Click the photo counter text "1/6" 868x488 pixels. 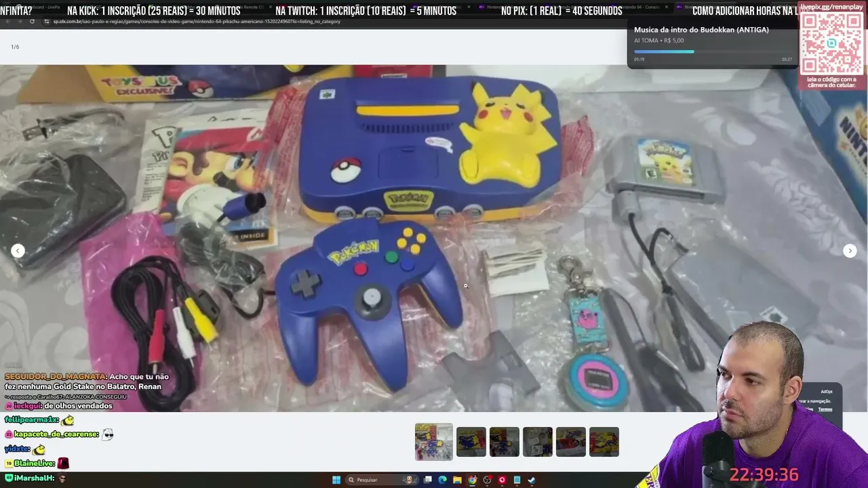coord(15,47)
